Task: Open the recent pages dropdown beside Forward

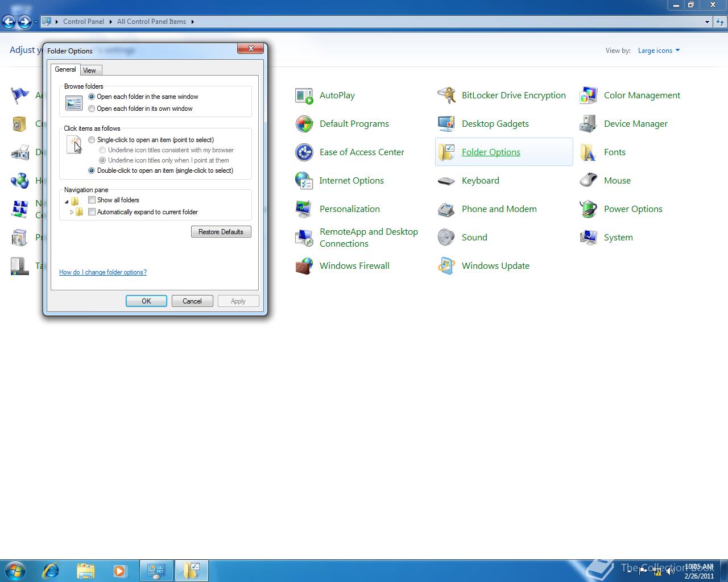Action: click(x=36, y=22)
